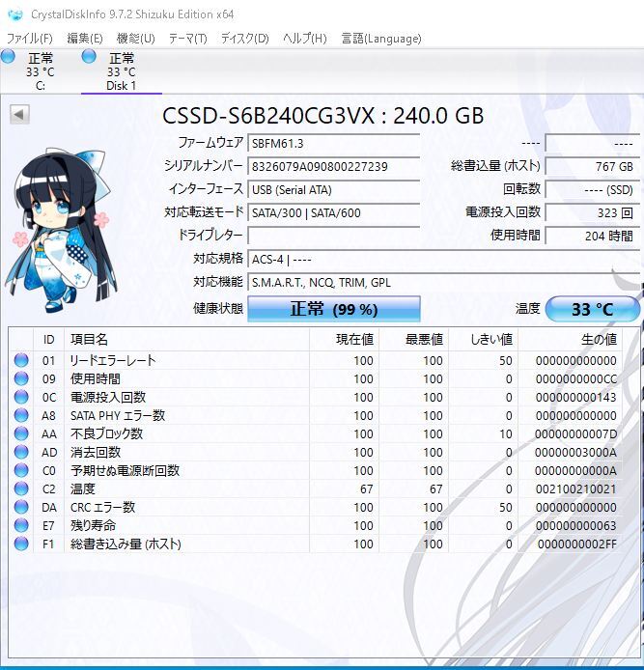644x670 pixels.
Task: Click the 健康状態 正常 (99 %) button
Action: (334, 309)
